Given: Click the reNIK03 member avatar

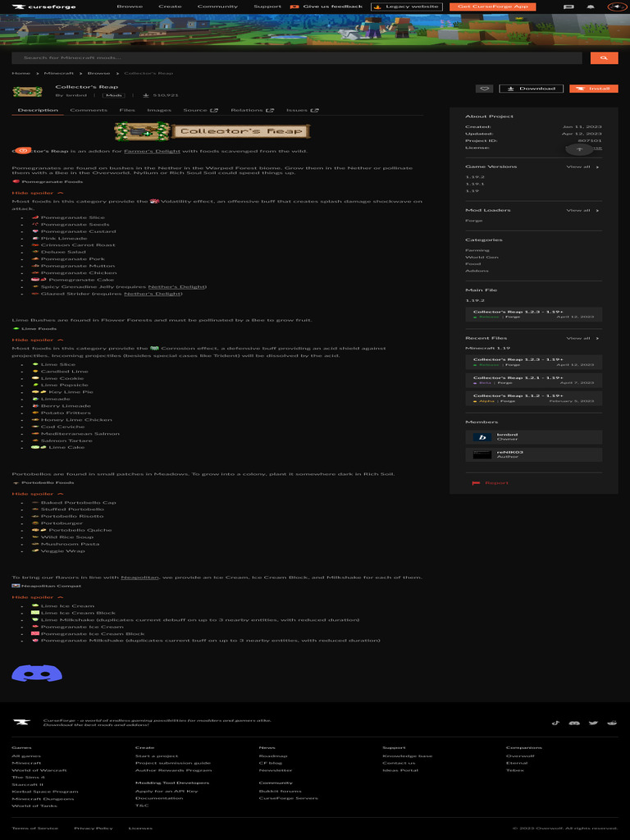Looking at the screenshot, I should coord(482,454).
